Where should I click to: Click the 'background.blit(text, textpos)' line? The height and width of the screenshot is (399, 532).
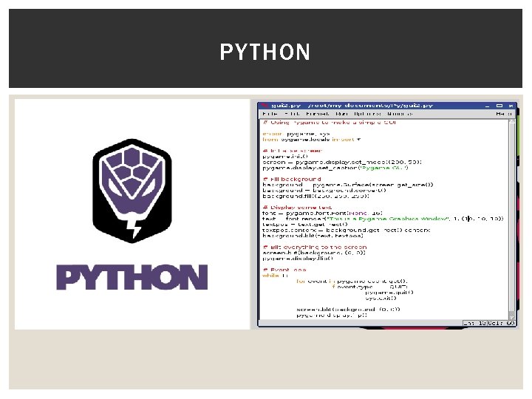pyautogui.click(x=313, y=236)
